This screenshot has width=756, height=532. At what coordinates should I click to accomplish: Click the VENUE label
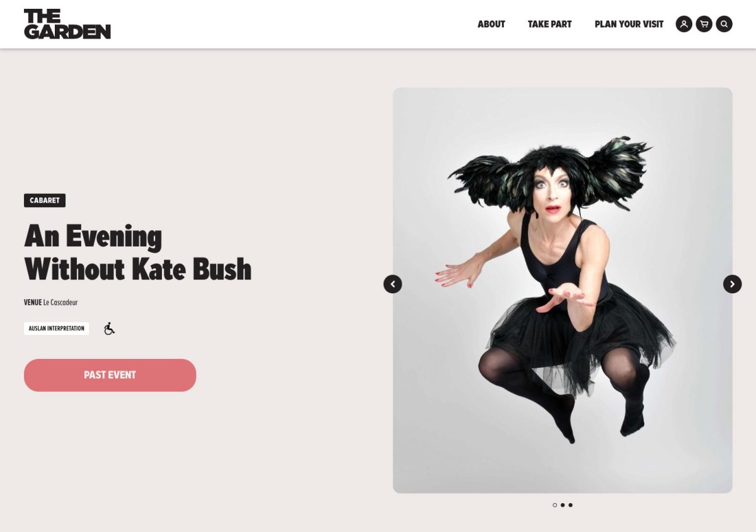(x=33, y=302)
